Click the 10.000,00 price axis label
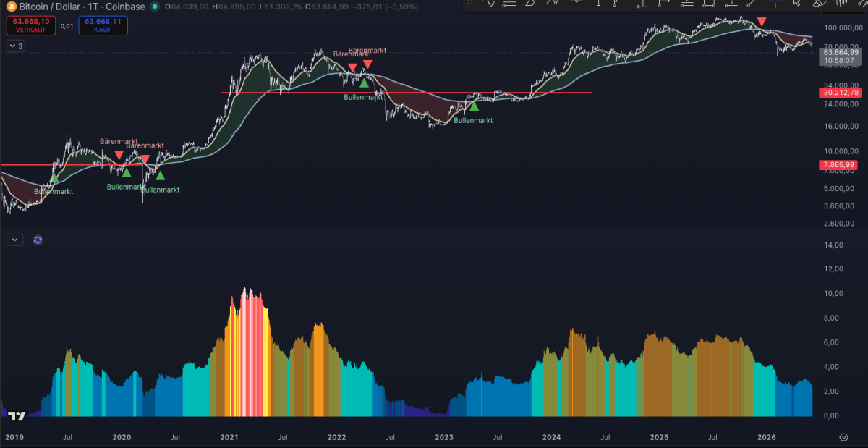Viewport: 868px width, 448px height. coord(842,151)
